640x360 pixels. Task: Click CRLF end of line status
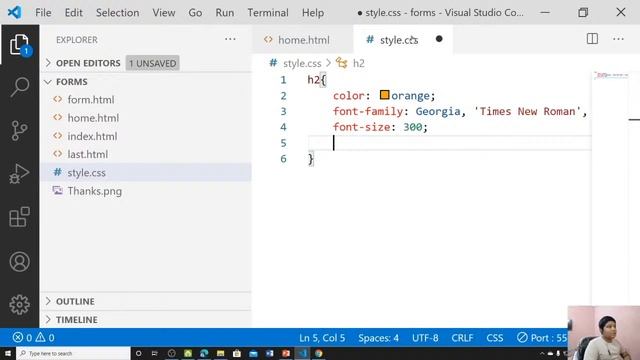click(x=462, y=338)
